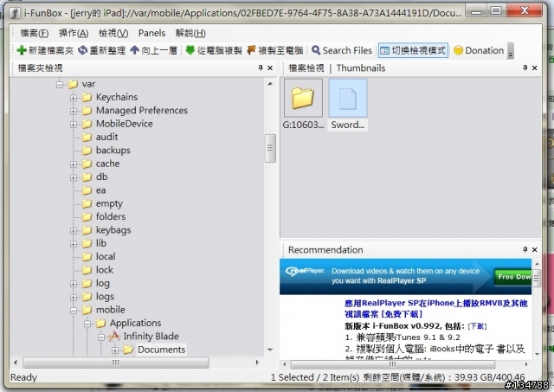Open the 操作(A) menu
The image size is (554, 392).
coord(74,33)
